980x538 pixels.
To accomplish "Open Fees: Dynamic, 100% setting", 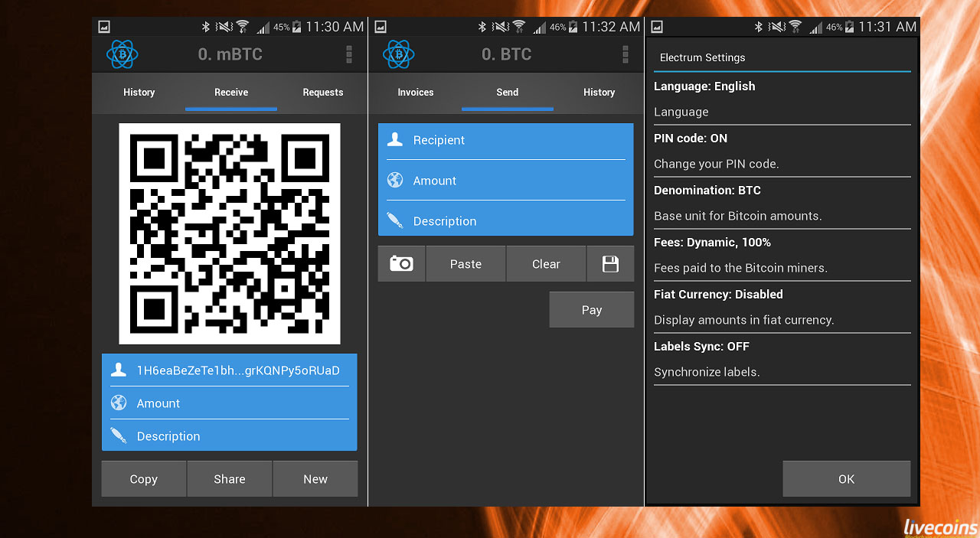I will tap(782, 255).
